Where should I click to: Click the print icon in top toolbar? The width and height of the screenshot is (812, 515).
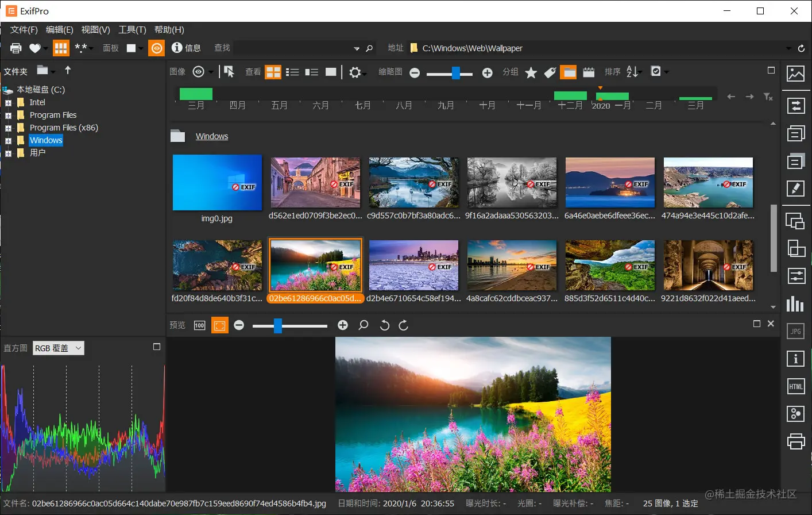(16, 48)
